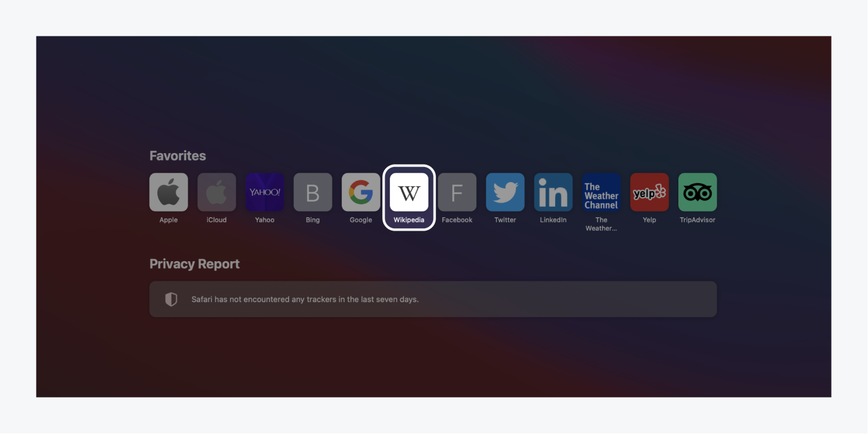Viewport: 868px width, 434px height.
Task: Click the TripAdvisor label text
Action: pos(697,220)
